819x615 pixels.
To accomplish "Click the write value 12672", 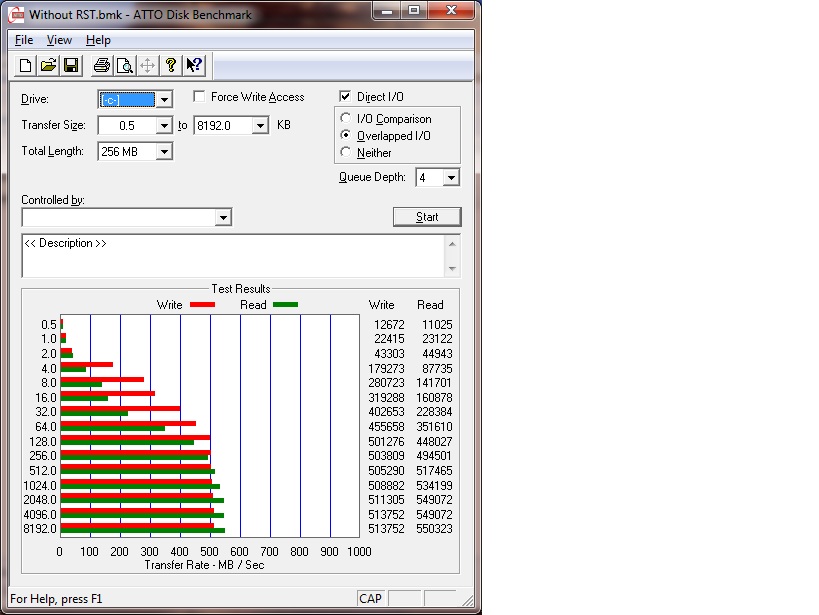I will pos(389,325).
